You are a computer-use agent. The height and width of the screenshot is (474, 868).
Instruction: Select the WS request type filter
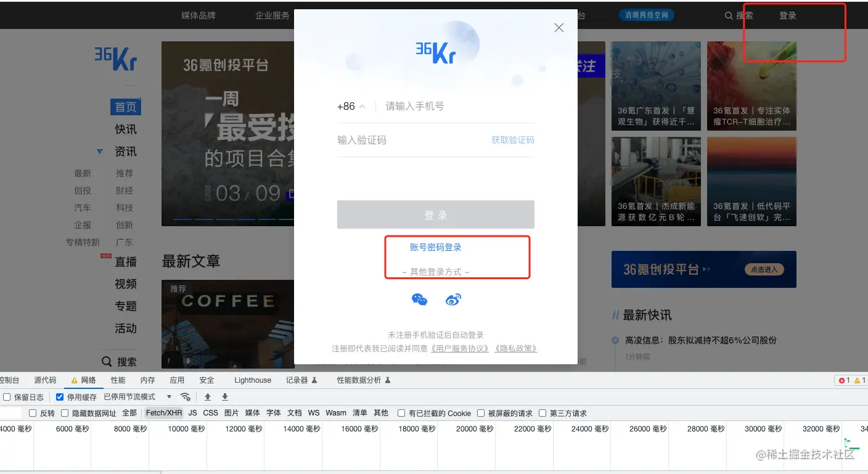tap(314, 413)
